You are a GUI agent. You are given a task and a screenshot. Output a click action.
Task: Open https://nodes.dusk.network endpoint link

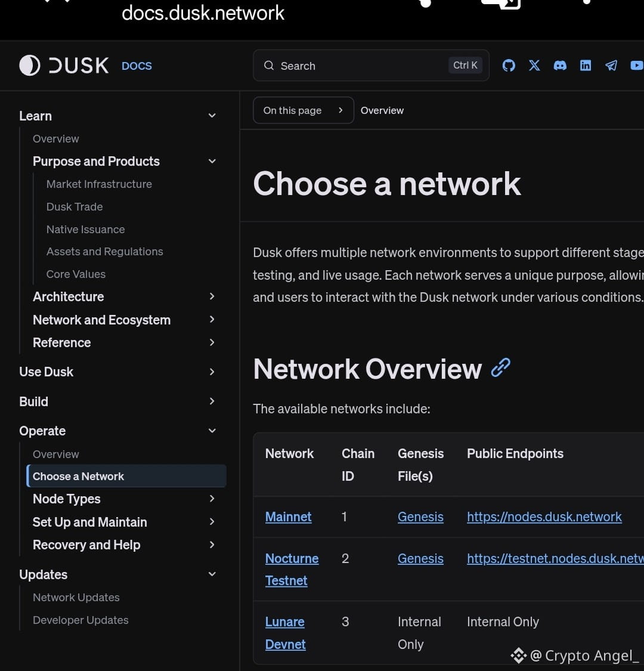pos(544,517)
